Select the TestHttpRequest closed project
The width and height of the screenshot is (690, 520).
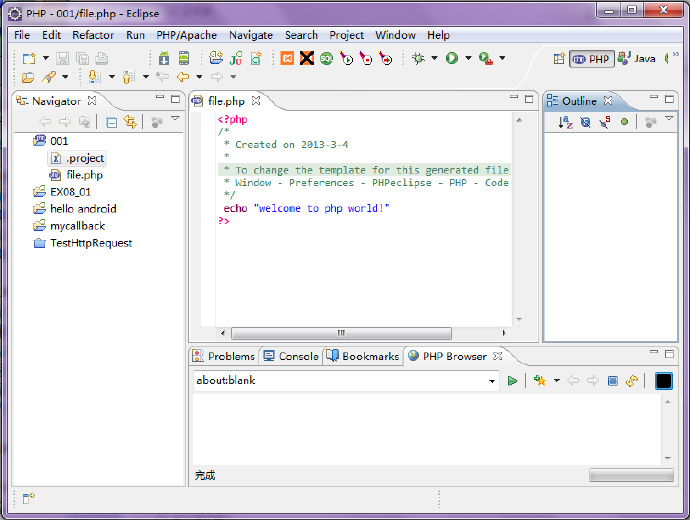[x=83, y=243]
